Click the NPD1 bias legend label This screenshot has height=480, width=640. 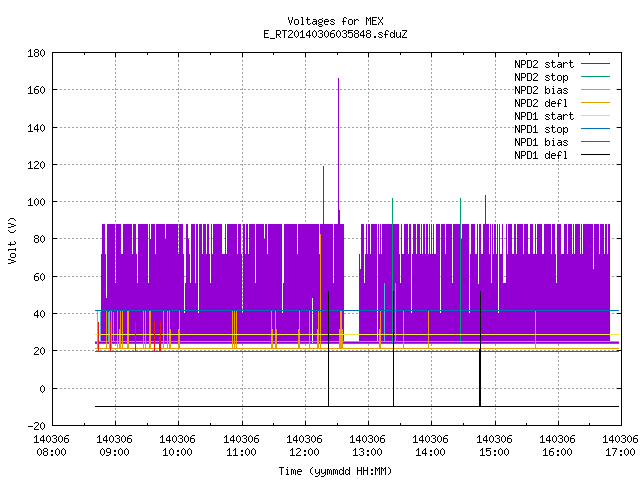[x=541, y=142]
